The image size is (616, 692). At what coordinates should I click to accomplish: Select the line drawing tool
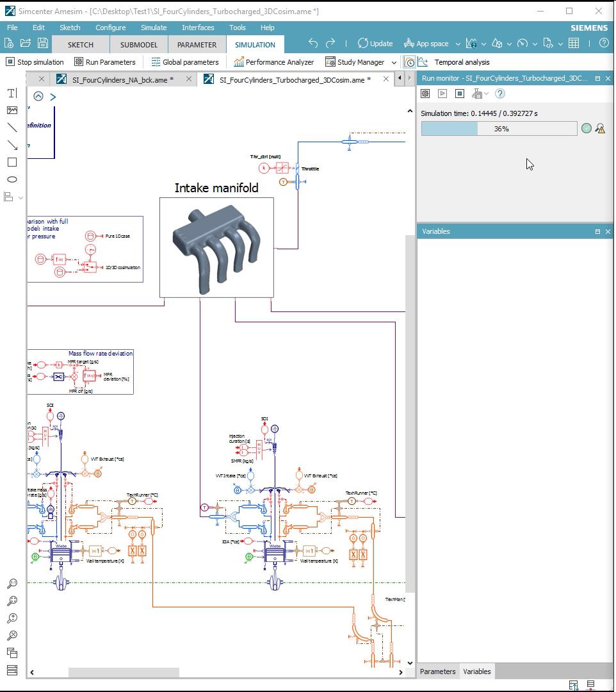click(x=12, y=128)
